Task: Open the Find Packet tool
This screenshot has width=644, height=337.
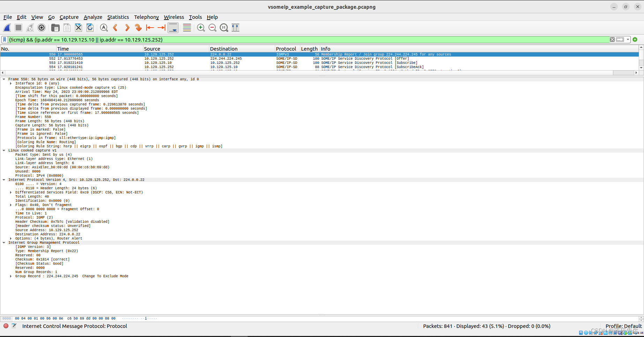Action: 104,28
